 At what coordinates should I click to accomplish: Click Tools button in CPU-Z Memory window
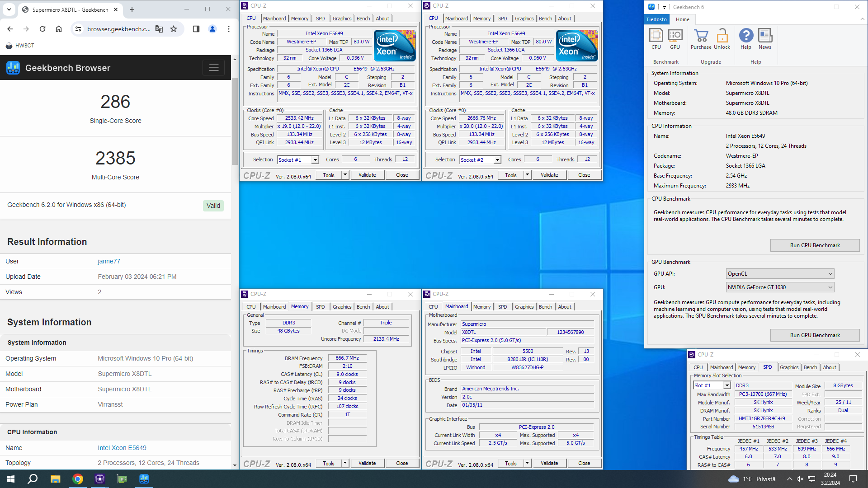point(329,463)
